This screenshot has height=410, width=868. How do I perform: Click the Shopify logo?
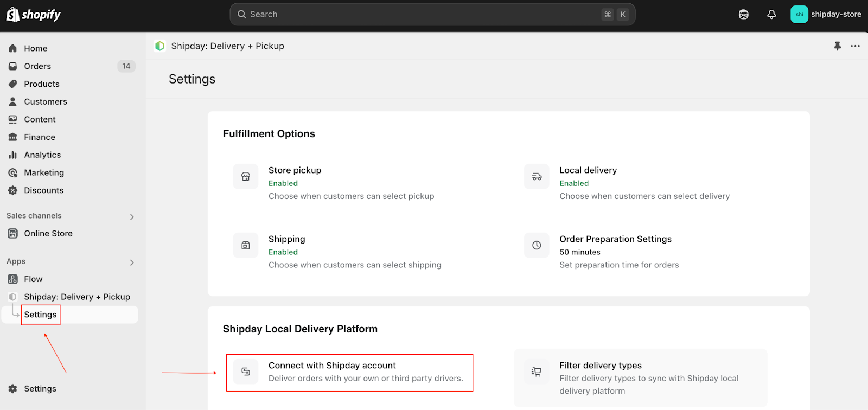[34, 15]
